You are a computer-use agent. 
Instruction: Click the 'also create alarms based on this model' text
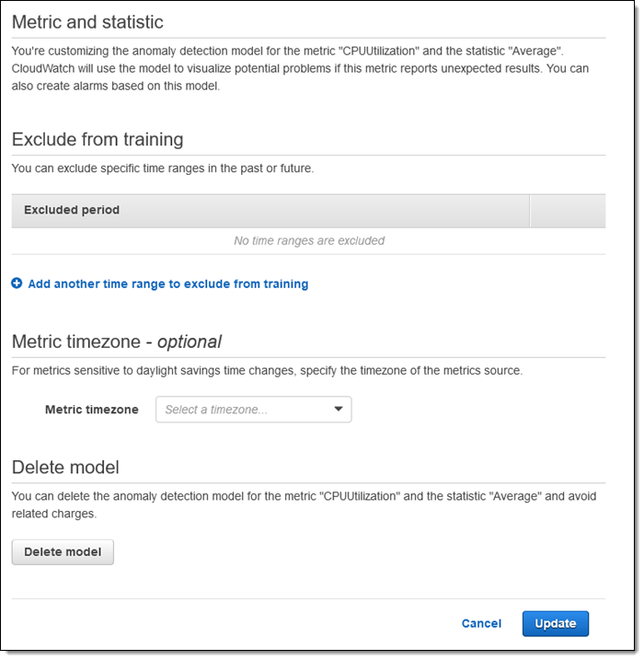click(115, 86)
